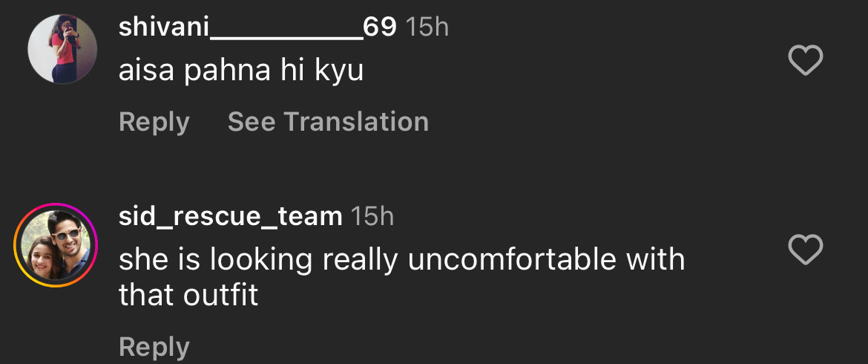Open the sid_rescue_team username profile
The width and height of the screenshot is (868, 364).
click(x=230, y=216)
